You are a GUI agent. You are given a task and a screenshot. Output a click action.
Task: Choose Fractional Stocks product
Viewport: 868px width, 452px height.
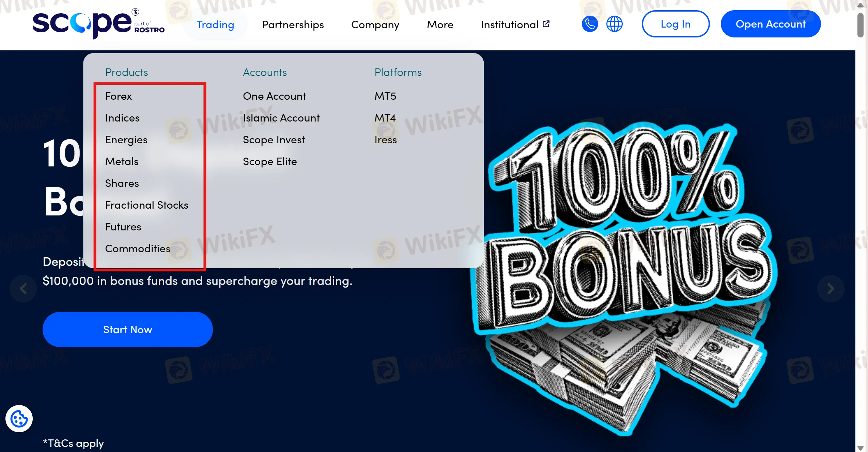[146, 205]
